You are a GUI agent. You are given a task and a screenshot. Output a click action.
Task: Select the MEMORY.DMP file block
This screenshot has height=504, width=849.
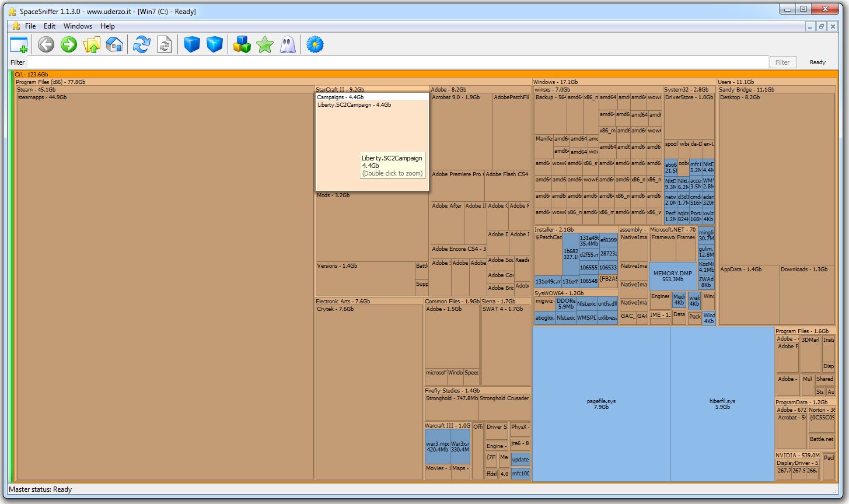[x=673, y=276]
